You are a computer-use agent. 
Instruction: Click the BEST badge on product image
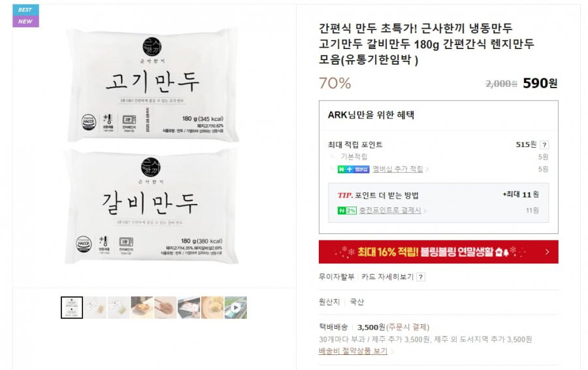[25, 10]
